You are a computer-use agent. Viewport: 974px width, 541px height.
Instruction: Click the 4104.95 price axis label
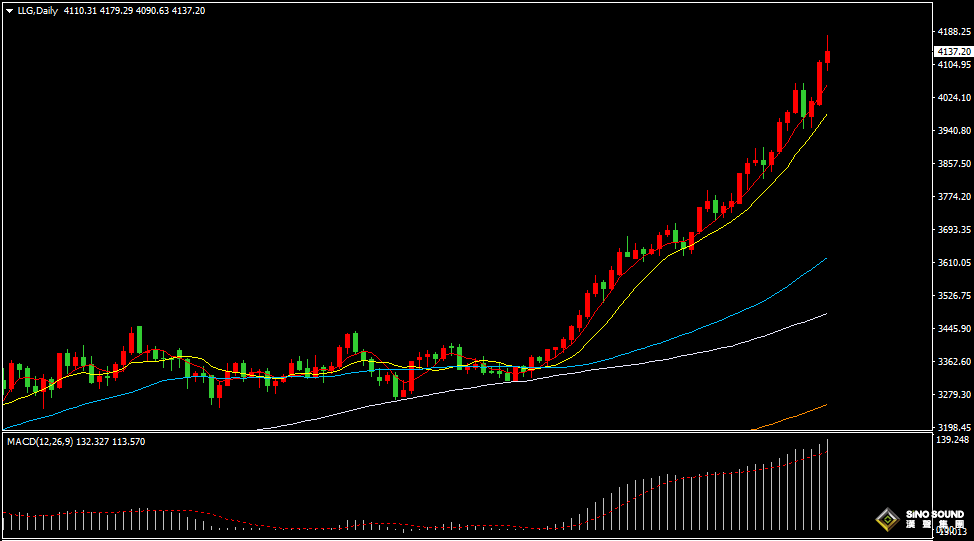[952, 65]
